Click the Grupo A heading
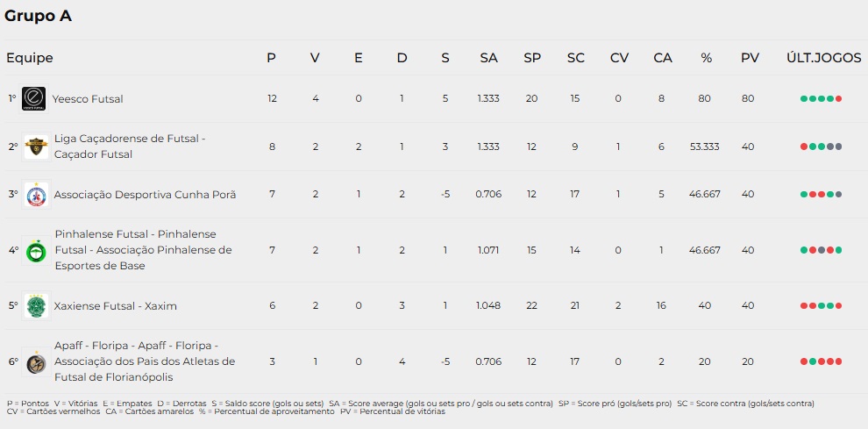The width and height of the screenshot is (868, 429). click(39, 17)
